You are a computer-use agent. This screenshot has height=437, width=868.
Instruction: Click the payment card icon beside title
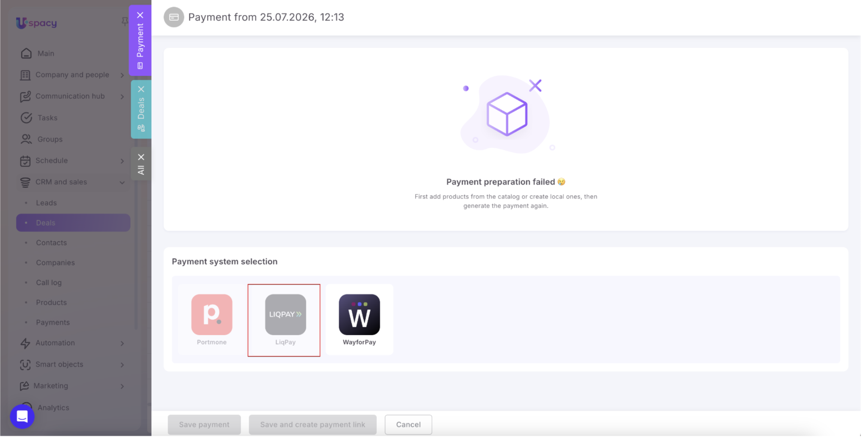pos(174,17)
